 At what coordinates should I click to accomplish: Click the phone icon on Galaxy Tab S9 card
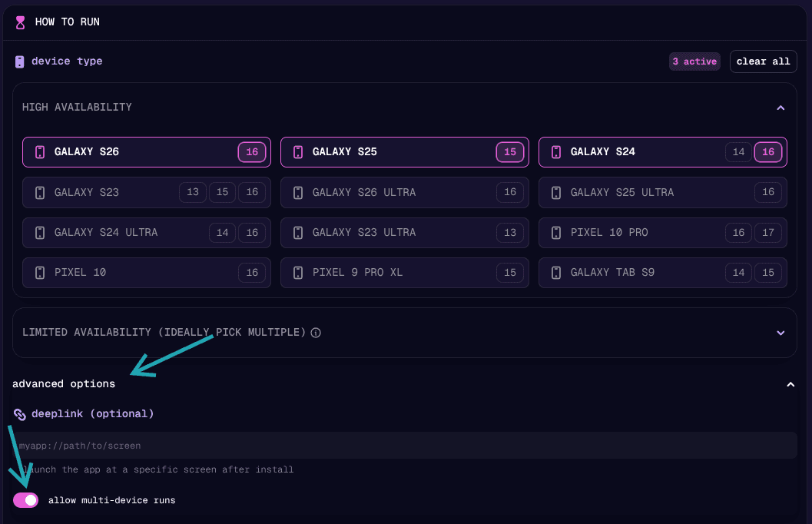point(556,272)
